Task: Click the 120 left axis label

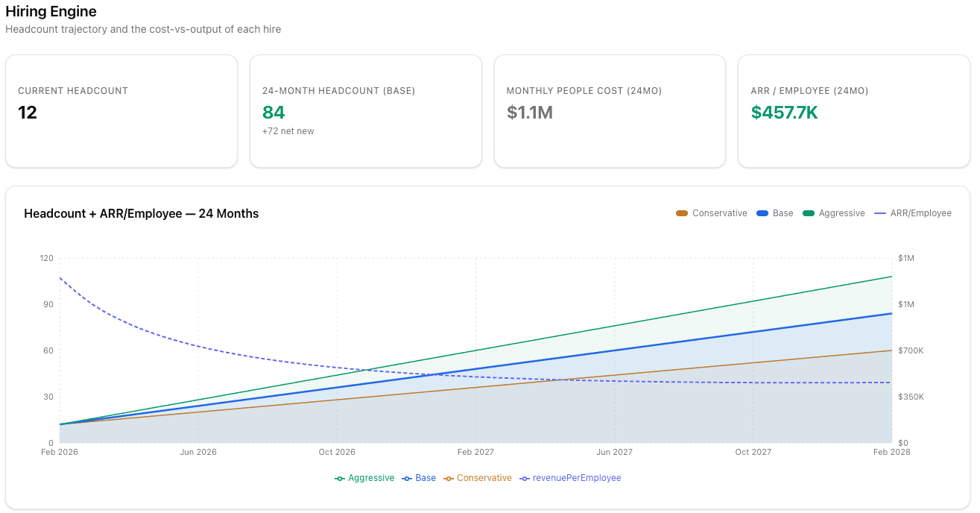Action: coord(47,258)
